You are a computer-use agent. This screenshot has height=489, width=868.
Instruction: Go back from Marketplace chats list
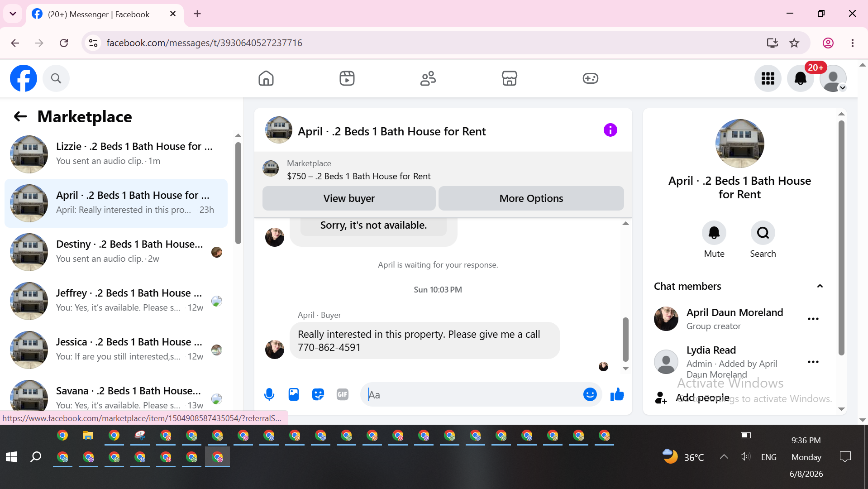point(20,117)
